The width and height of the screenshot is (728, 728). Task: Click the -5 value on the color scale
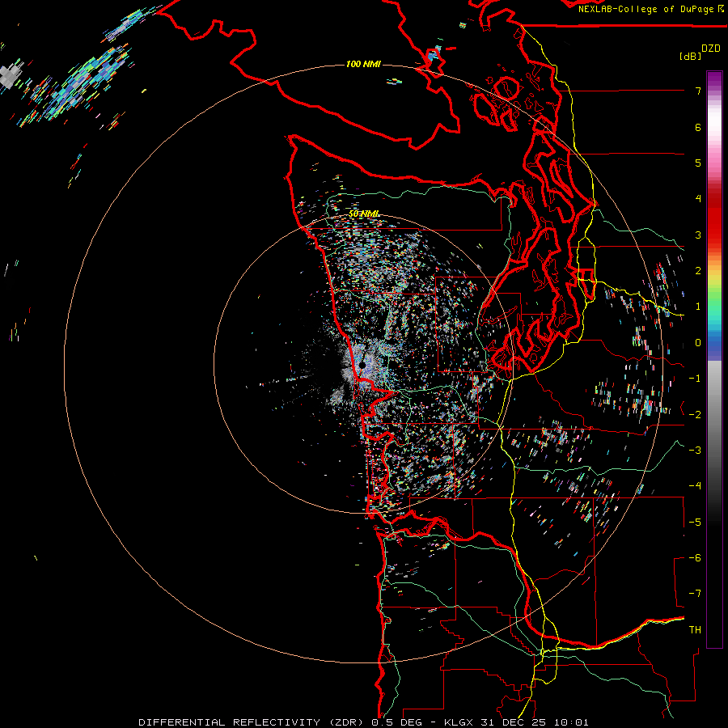(695, 523)
